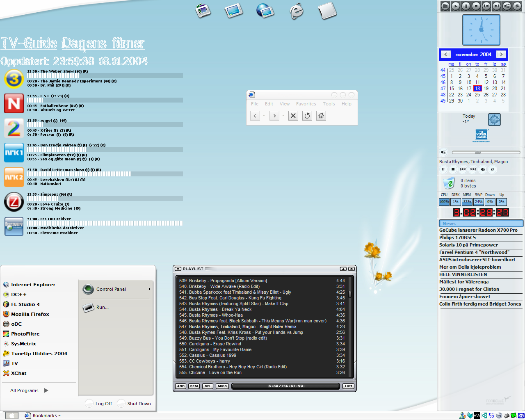Click SEL button in playlist

point(208,386)
